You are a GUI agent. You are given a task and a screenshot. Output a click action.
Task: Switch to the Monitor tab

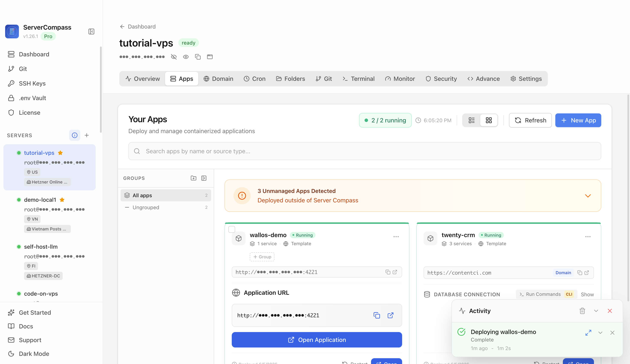pos(400,79)
